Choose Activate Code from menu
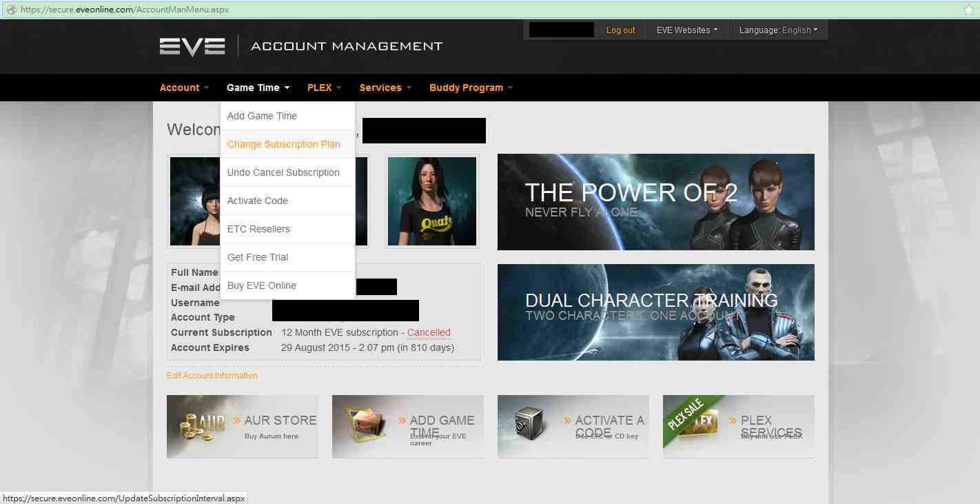Image resolution: width=980 pixels, height=504 pixels. [x=287, y=201]
